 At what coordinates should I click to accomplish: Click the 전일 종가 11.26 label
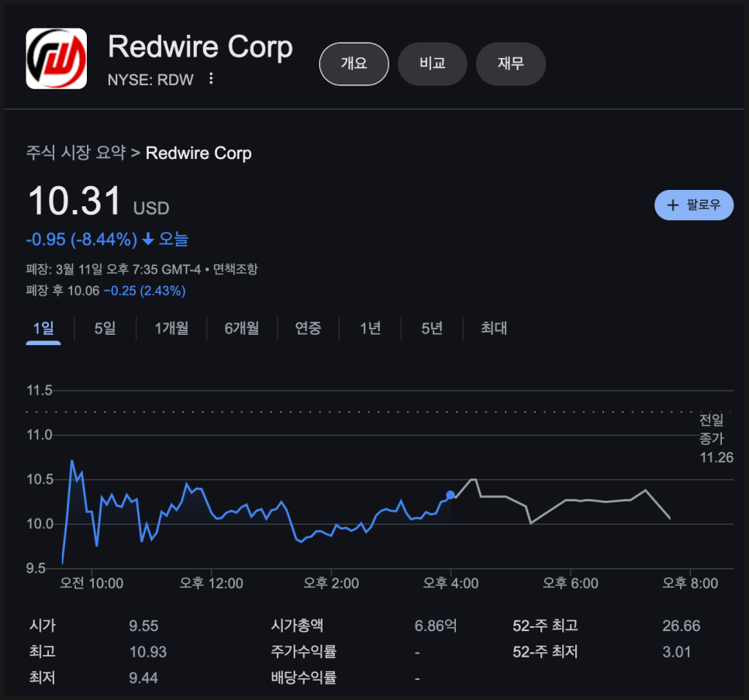(x=716, y=438)
